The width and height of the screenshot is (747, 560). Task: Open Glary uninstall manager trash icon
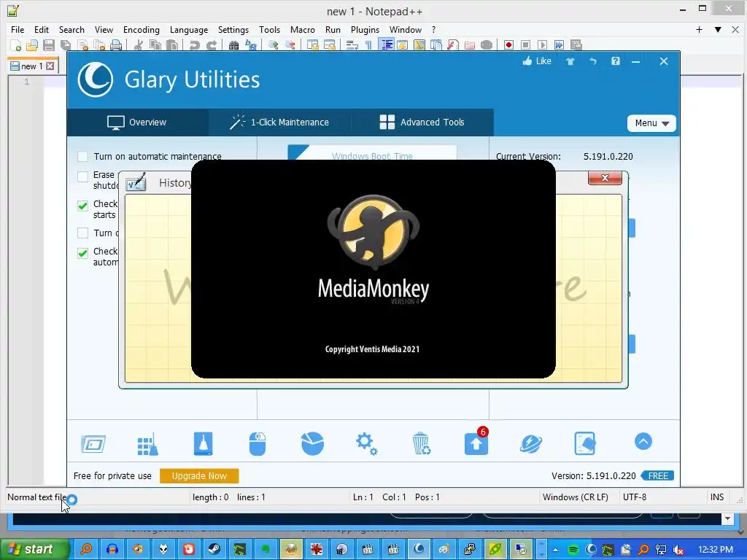pyautogui.click(x=422, y=444)
